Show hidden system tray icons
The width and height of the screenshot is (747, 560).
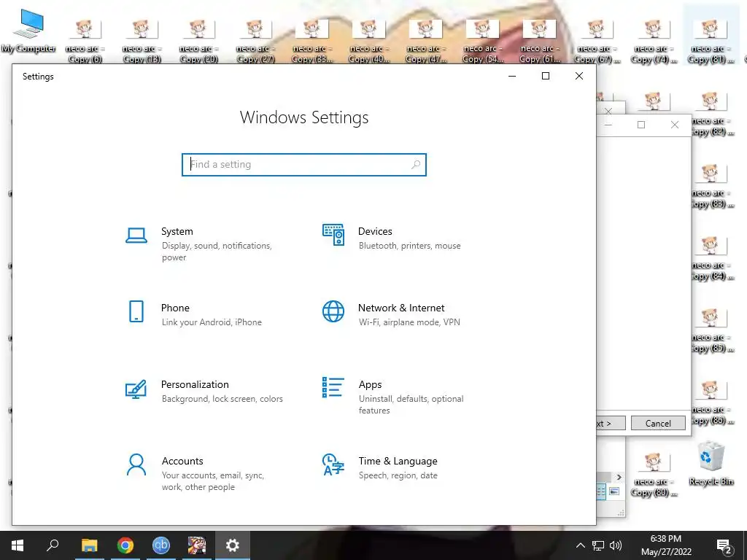tap(580, 545)
